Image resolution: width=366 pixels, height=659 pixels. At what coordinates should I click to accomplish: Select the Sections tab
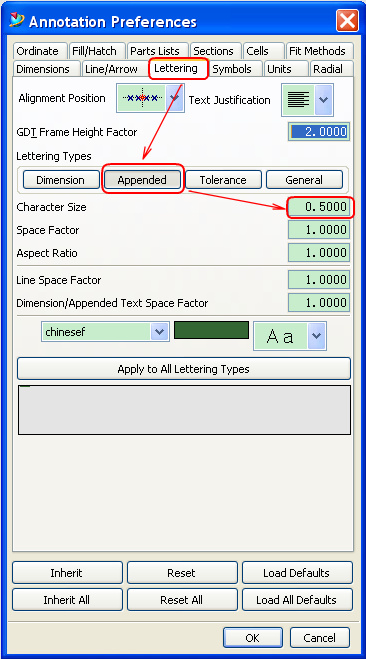[x=216, y=51]
